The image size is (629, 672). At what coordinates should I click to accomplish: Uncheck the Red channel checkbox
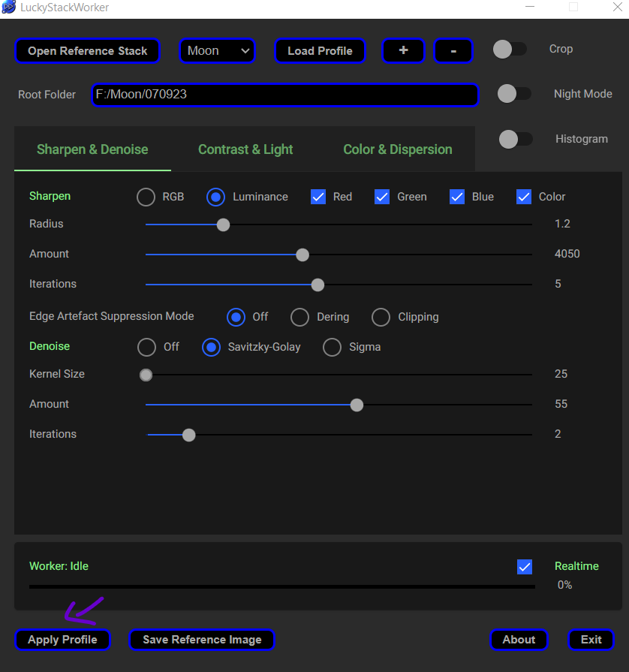pos(318,197)
